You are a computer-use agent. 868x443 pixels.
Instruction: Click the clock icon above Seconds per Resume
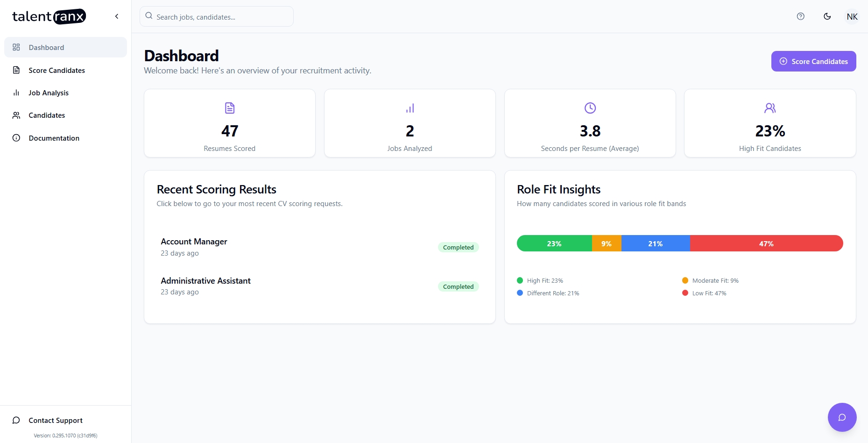pos(590,107)
